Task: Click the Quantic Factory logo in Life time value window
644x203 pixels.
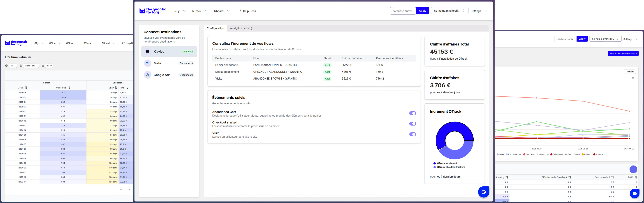Action: (16, 43)
